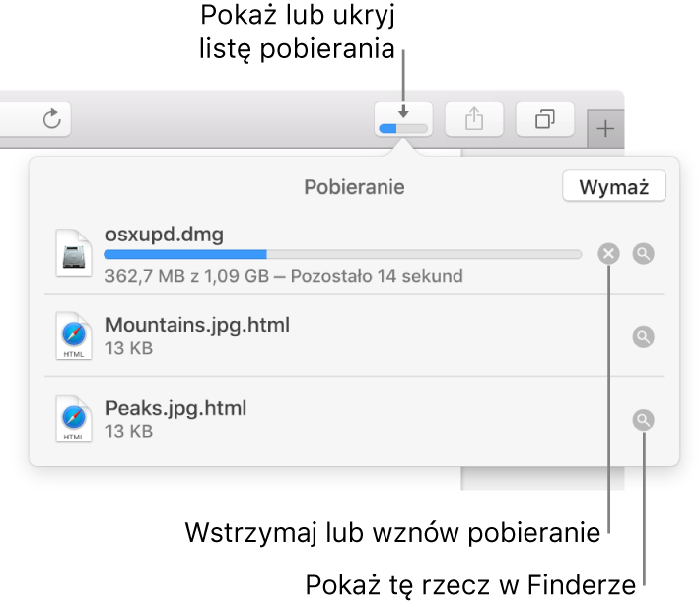Click the Mountains.jpg.html Safari file icon
Image resolution: width=700 pixels, height=608 pixels.
pyautogui.click(x=74, y=336)
